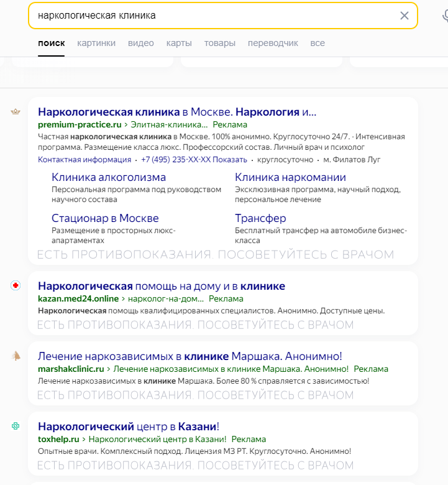Click the red cross favicon of med24.online

(16, 285)
